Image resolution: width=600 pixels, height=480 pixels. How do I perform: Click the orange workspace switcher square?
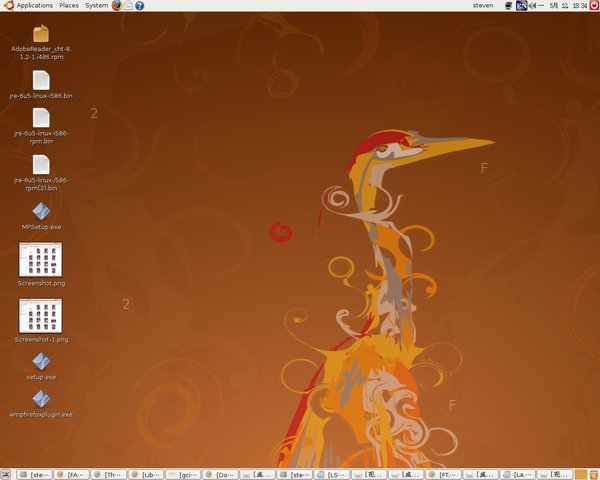coord(580,475)
